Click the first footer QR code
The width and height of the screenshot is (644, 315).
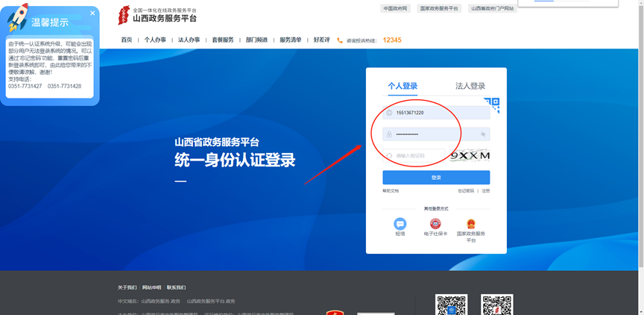[452, 305]
